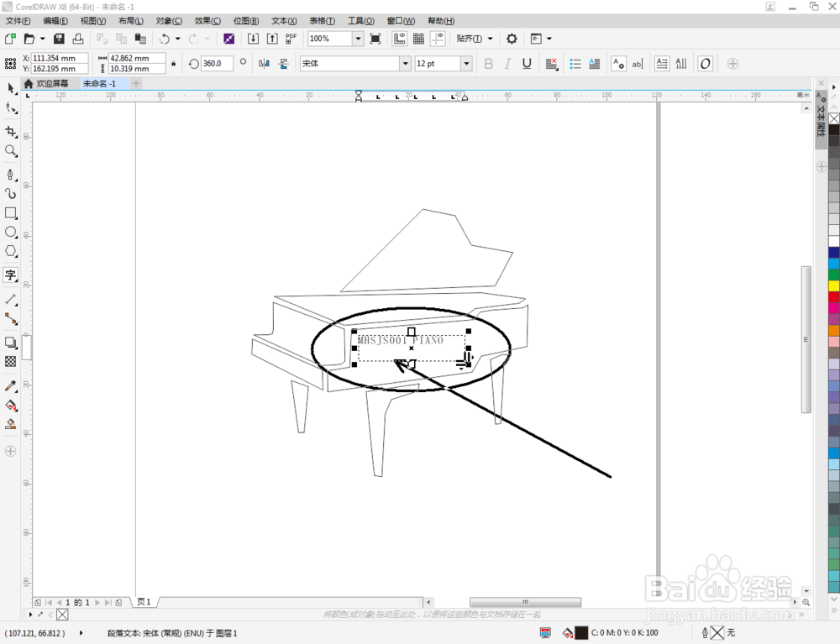Screen dimensions: 840x644
Task: Select the Rectangle tool
Action: [x=10, y=212]
